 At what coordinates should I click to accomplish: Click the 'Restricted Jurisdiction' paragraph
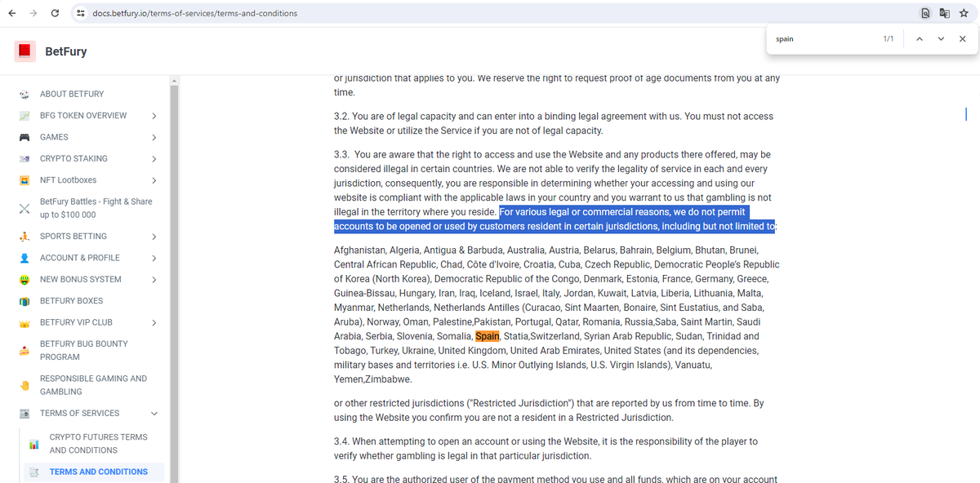549,410
